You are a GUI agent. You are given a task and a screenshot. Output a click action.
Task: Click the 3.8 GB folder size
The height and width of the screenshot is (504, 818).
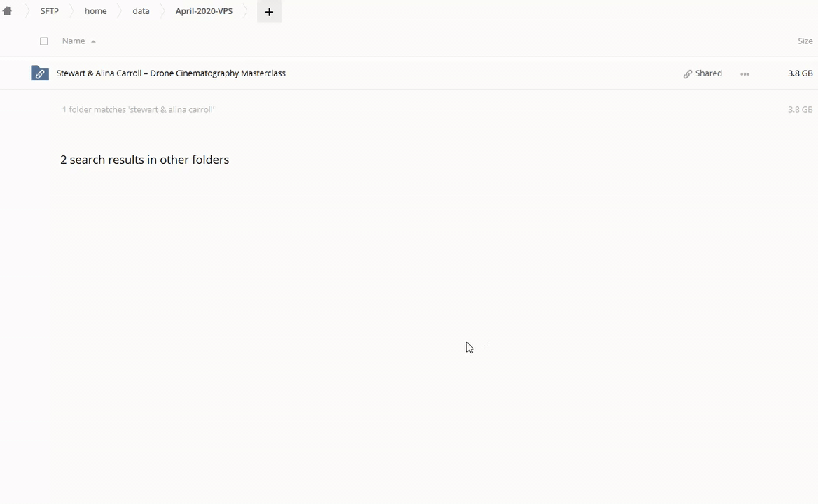pos(800,73)
